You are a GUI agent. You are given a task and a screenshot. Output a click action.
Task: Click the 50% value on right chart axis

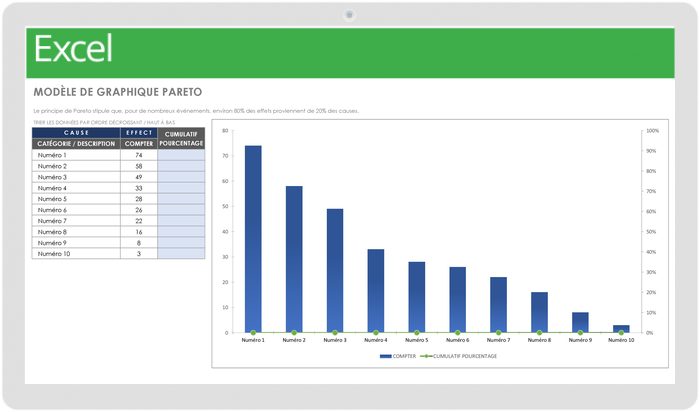[x=651, y=232]
